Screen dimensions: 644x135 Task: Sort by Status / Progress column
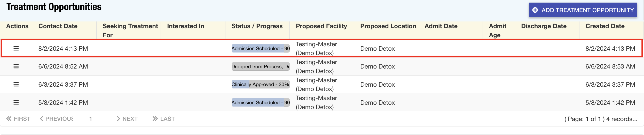click(257, 26)
